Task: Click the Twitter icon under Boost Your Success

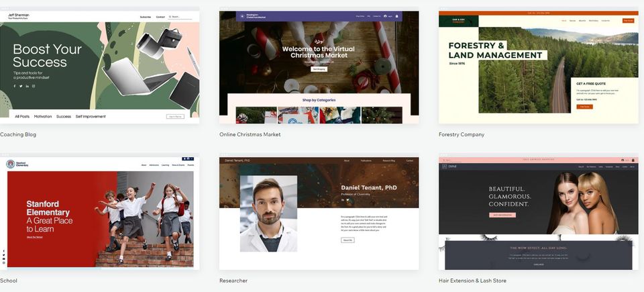Action: [20, 86]
